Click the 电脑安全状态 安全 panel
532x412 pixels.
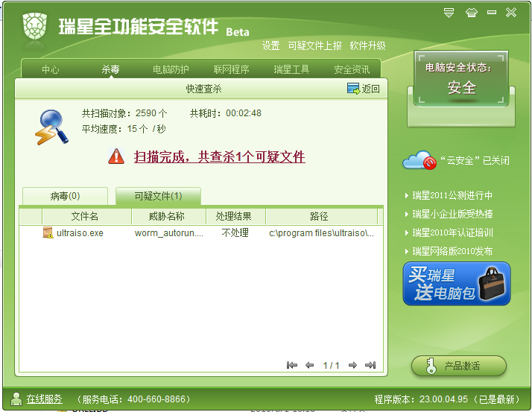click(x=460, y=79)
